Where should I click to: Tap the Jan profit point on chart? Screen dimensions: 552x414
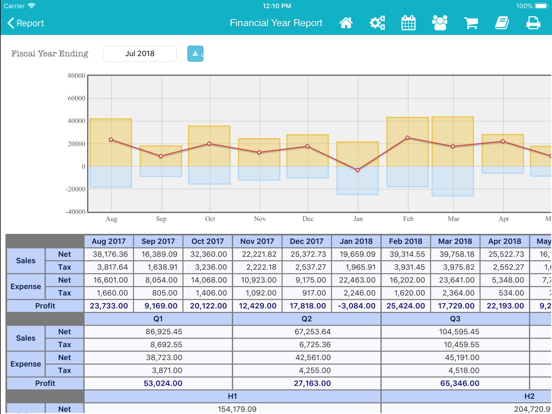tap(358, 170)
